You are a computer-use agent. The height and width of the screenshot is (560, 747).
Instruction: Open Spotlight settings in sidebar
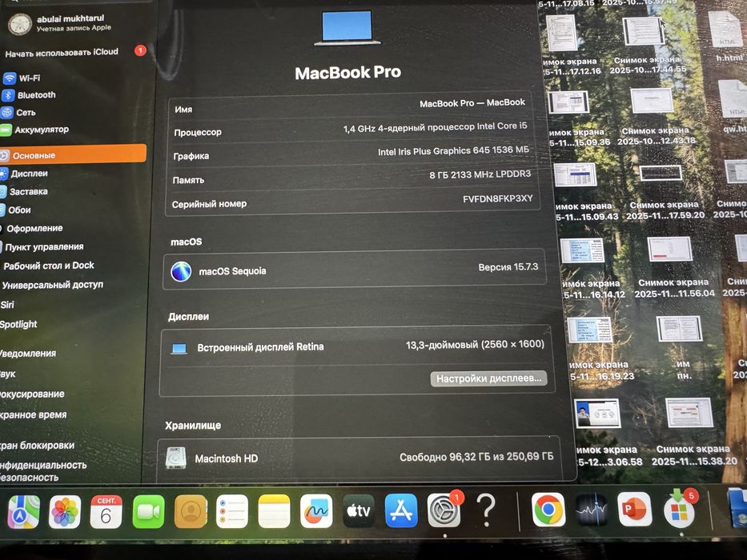18,325
